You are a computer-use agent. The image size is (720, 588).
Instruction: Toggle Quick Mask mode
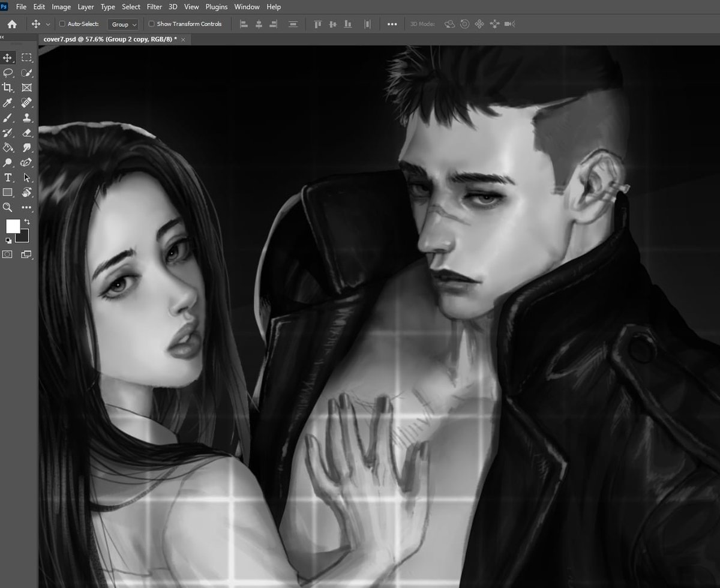[8, 254]
